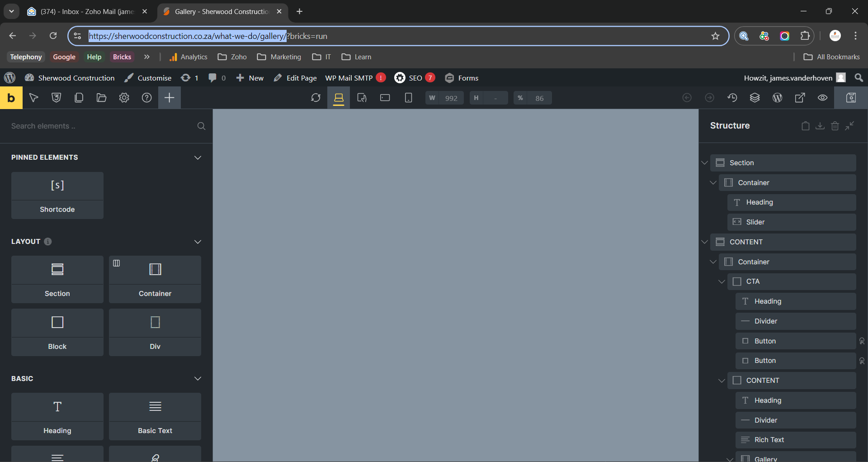Click the Search elements field
The width and height of the screenshot is (868, 462).
click(x=102, y=126)
